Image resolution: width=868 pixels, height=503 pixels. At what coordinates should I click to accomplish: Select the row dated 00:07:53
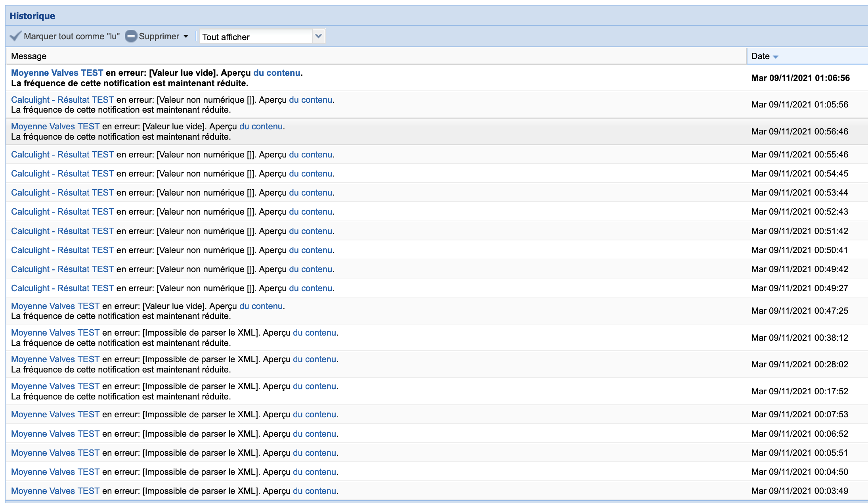515,415
